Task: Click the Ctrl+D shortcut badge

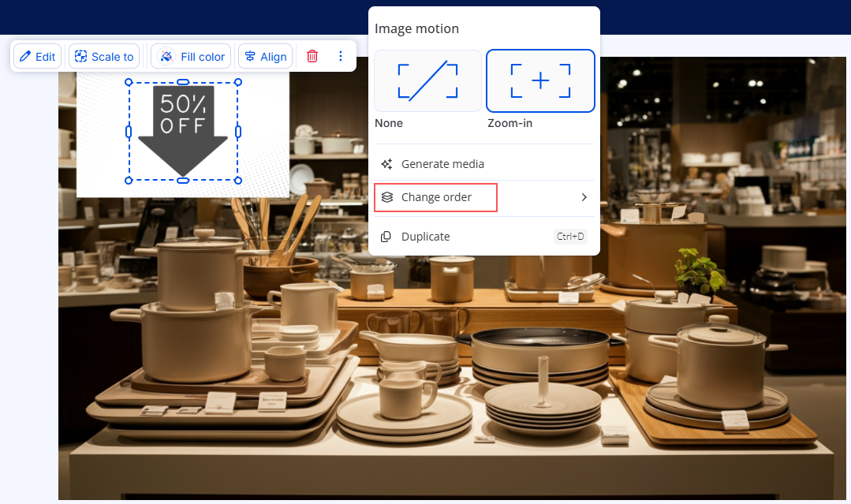Action: click(570, 237)
